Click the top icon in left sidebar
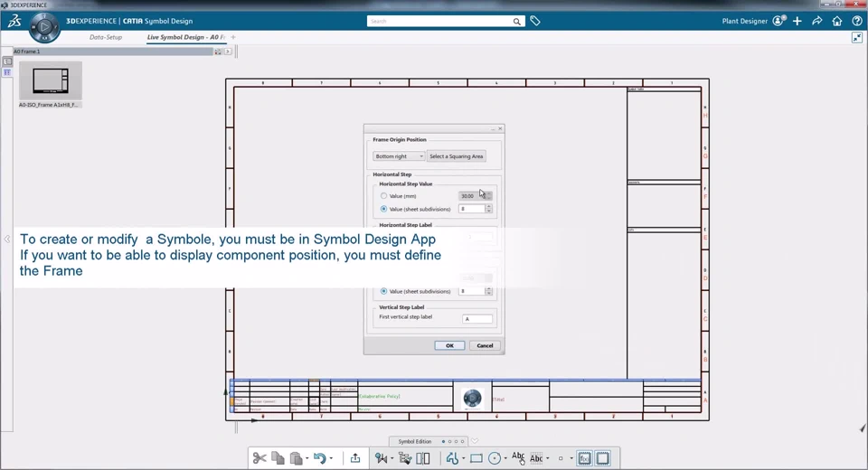Image resolution: width=868 pixels, height=470 pixels. [x=7, y=61]
